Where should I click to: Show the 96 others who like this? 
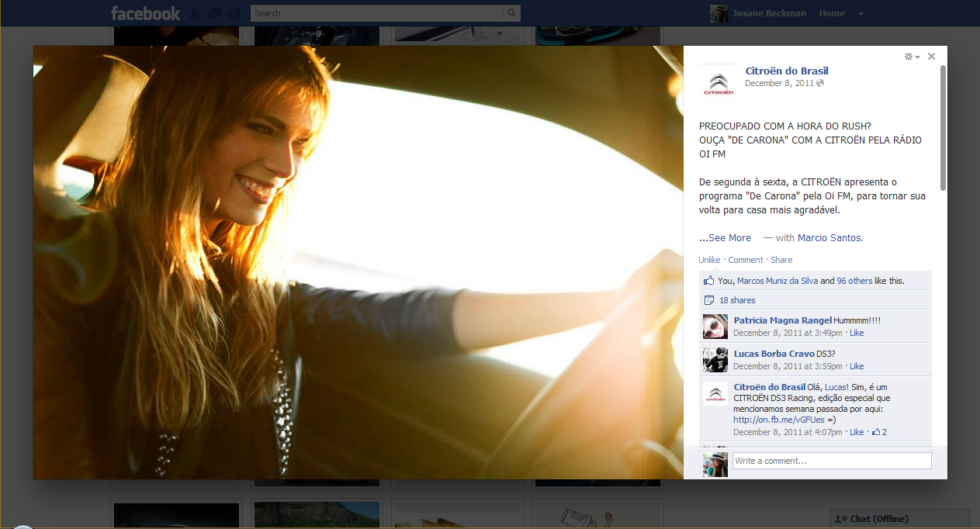click(854, 281)
